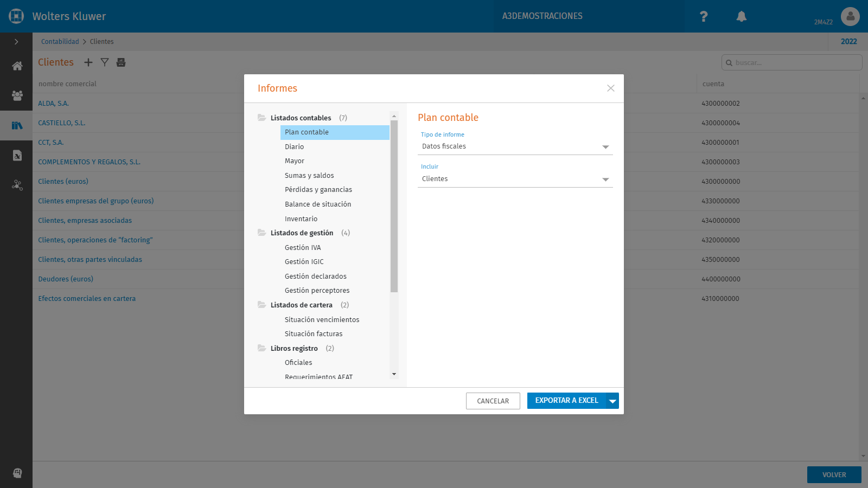This screenshot has height=488, width=868.
Task: Select Diario report
Action: click(x=294, y=147)
